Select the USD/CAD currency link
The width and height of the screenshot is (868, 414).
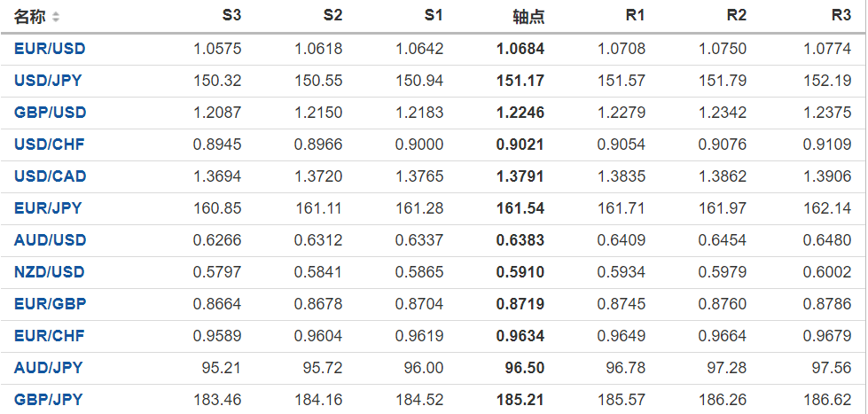[x=50, y=176]
